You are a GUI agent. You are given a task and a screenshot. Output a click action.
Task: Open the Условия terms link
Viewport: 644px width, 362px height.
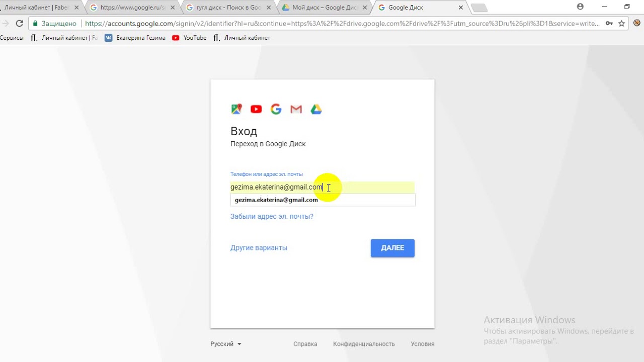(423, 344)
